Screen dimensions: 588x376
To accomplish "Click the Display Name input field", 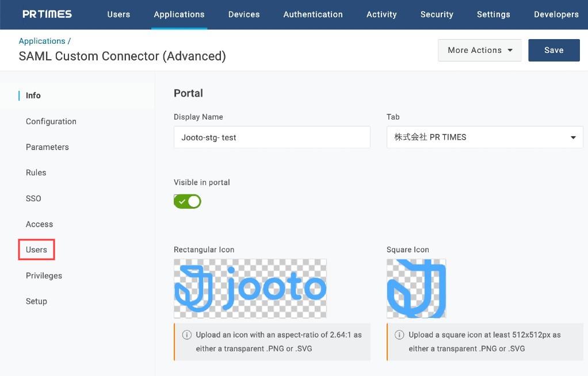I will tap(272, 137).
